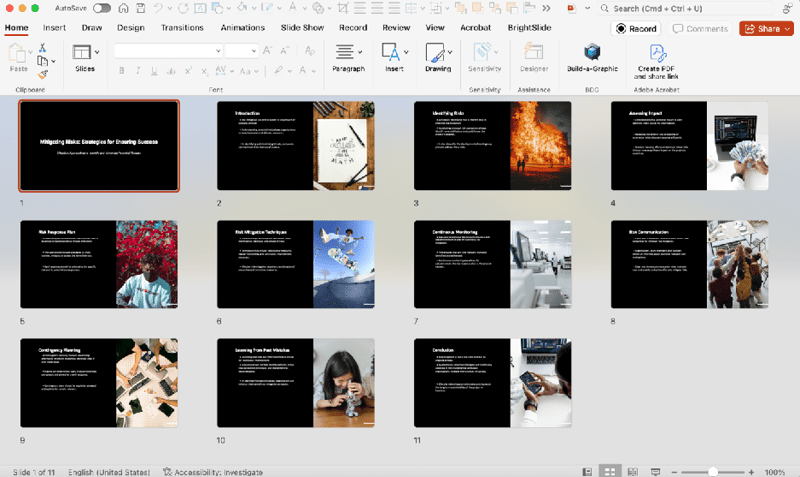Toggle Italic formatting
800x477 pixels.
pos(138,71)
